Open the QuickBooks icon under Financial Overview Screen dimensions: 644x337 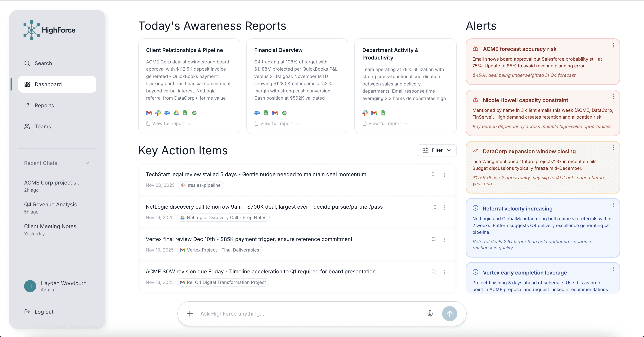click(x=284, y=113)
